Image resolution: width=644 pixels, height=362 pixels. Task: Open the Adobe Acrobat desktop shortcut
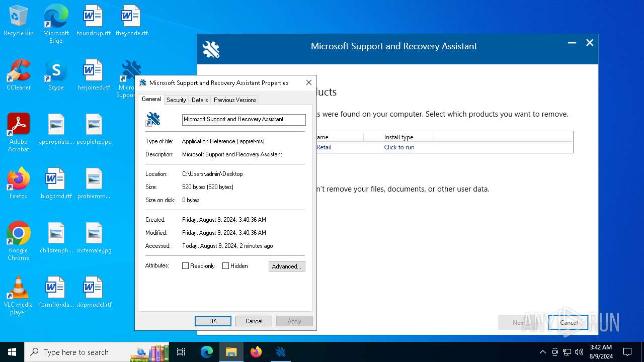click(x=19, y=133)
